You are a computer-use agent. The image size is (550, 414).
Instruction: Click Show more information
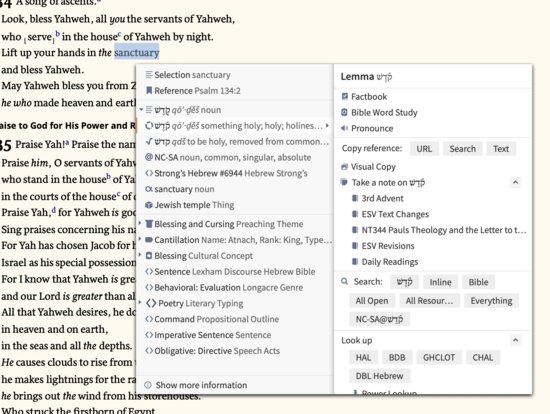196,385
